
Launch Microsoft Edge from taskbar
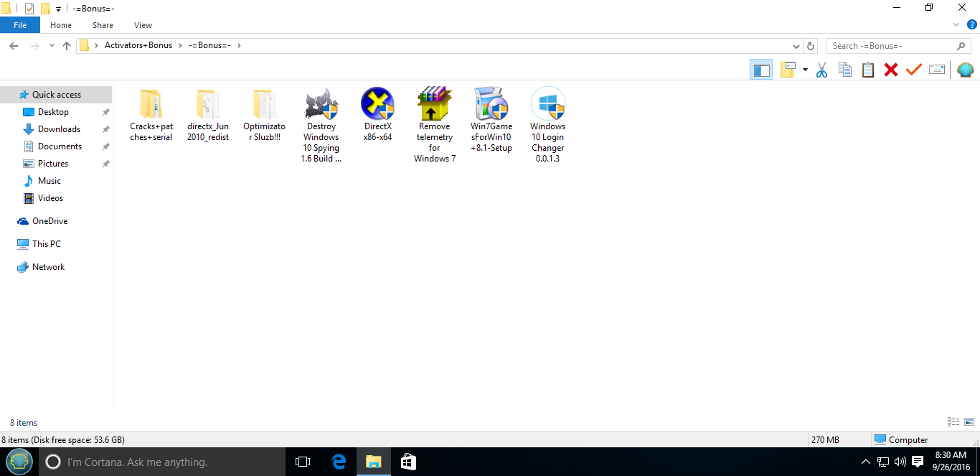(x=339, y=462)
